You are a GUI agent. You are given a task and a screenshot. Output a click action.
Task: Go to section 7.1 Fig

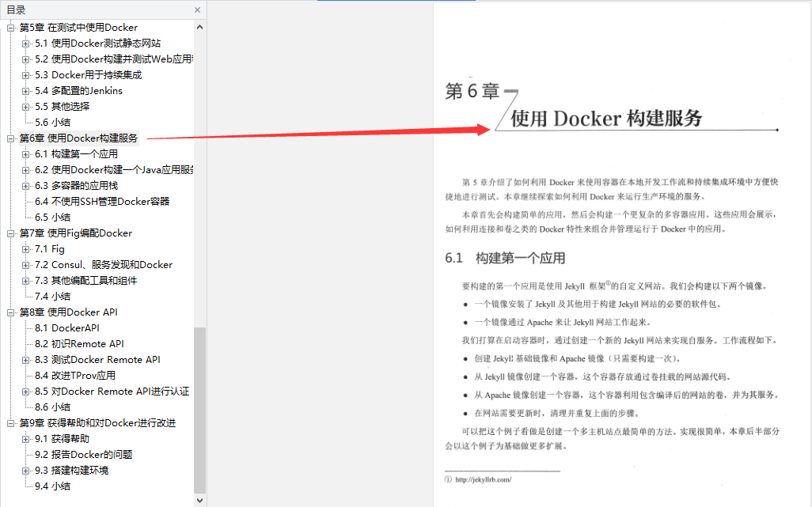pyautogui.click(x=50, y=249)
